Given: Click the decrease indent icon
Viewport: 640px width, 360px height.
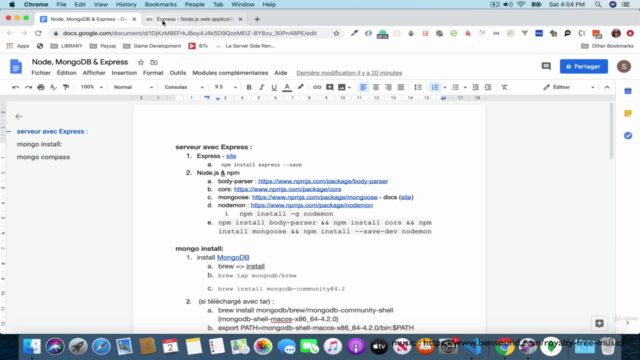Looking at the screenshot, I should coord(476,87).
